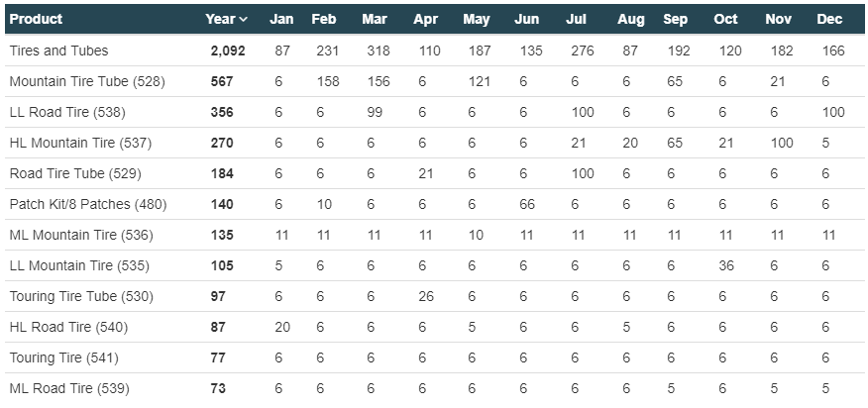Screen dimensions: 868x408
Task: Click the Dec column header
Action: click(829, 19)
